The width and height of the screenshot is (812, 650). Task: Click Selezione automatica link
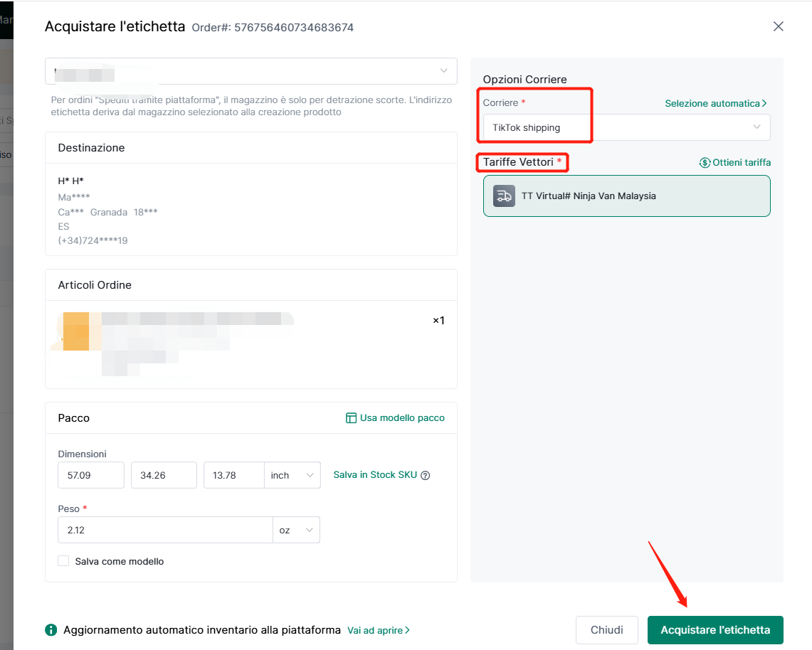tap(716, 104)
